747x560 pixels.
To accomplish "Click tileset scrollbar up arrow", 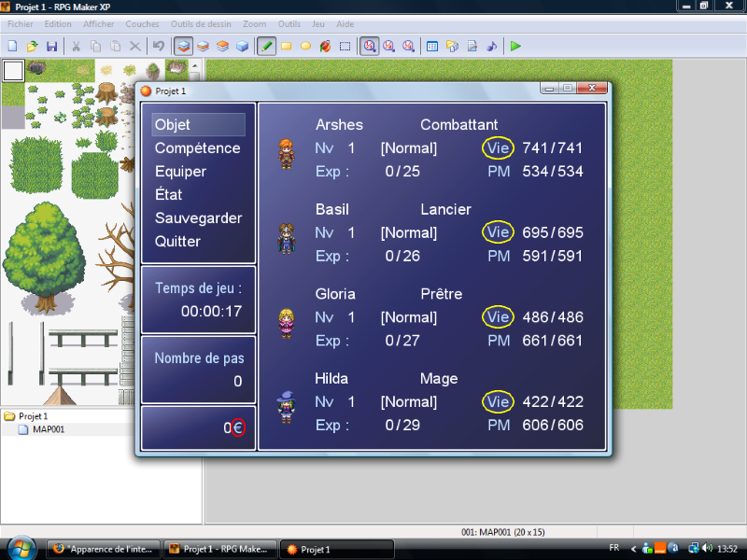I will (x=195, y=65).
